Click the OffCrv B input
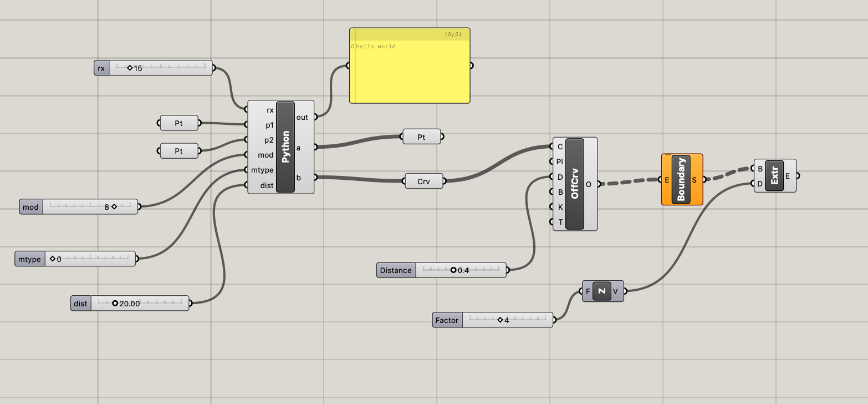The height and width of the screenshot is (404, 868). click(x=559, y=192)
